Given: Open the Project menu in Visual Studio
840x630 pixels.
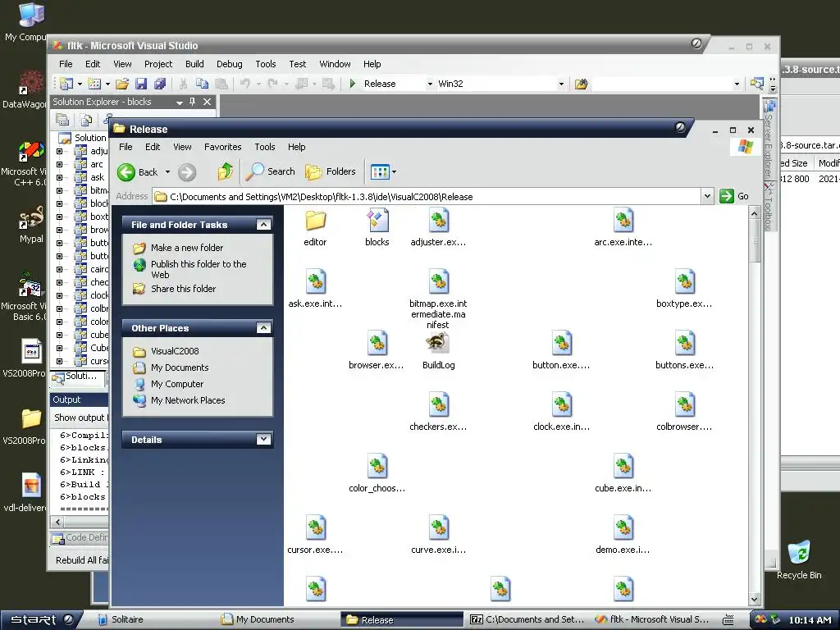Looking at the screenshot, I should click(x=158, y=64).
